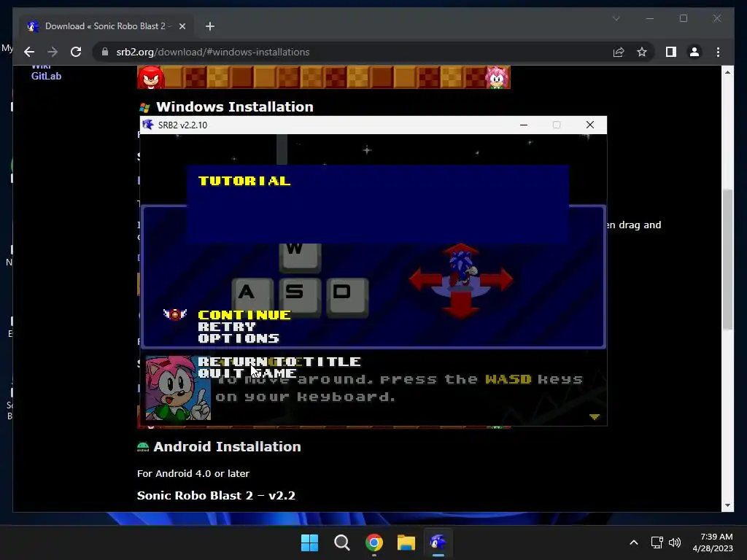Choose QUIT GAME in the menu
Viewport: 747px width, 560px height.
(247, 373)
